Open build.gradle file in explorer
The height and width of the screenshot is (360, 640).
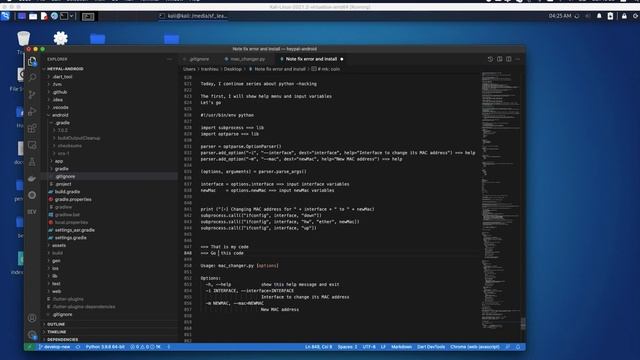[67, 192]
